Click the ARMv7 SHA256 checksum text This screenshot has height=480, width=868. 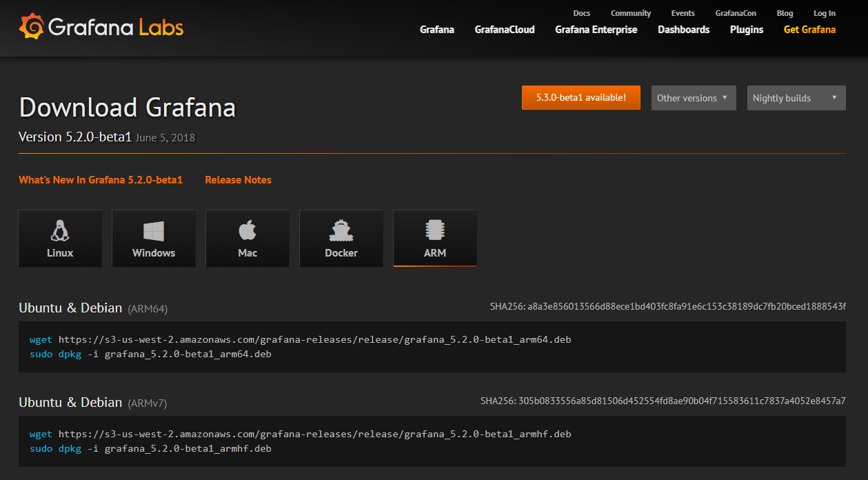pos(663,401)
